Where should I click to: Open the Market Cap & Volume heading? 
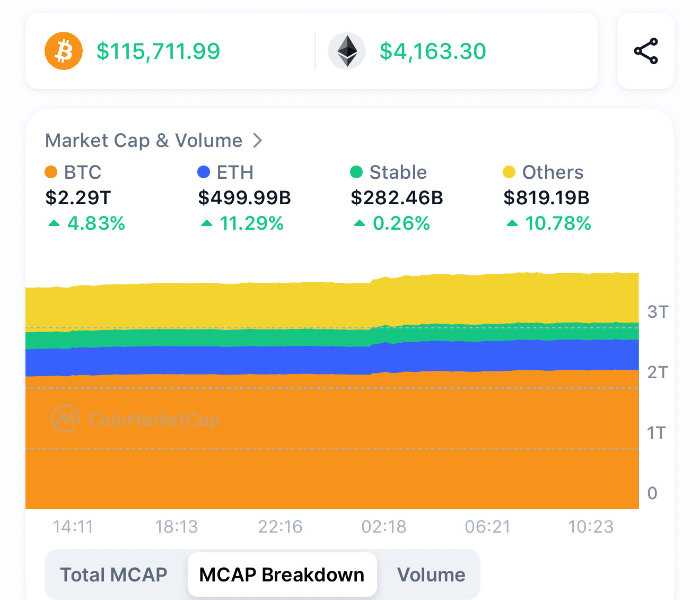tap(144, 141)
